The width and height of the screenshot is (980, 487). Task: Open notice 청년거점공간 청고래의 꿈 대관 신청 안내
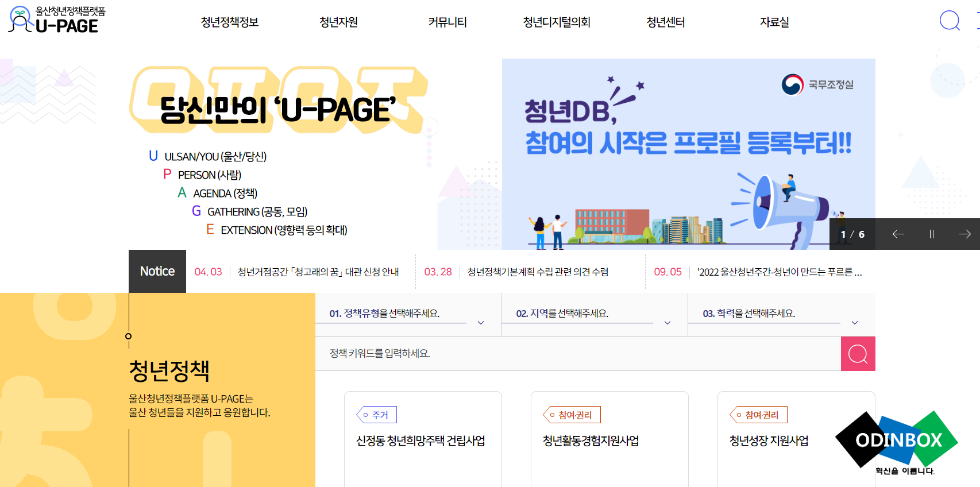[x=318, y=272]
